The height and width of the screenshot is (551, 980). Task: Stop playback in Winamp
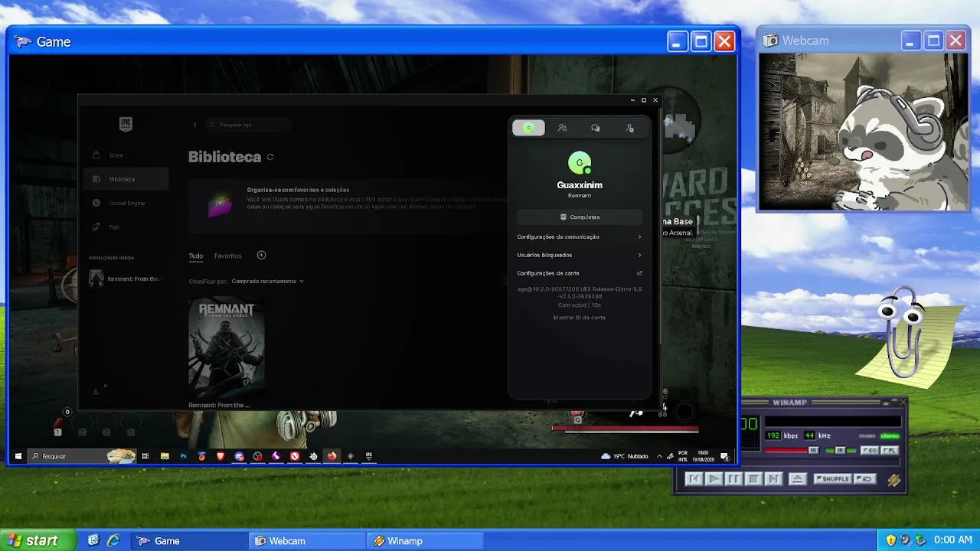point(753,479)
